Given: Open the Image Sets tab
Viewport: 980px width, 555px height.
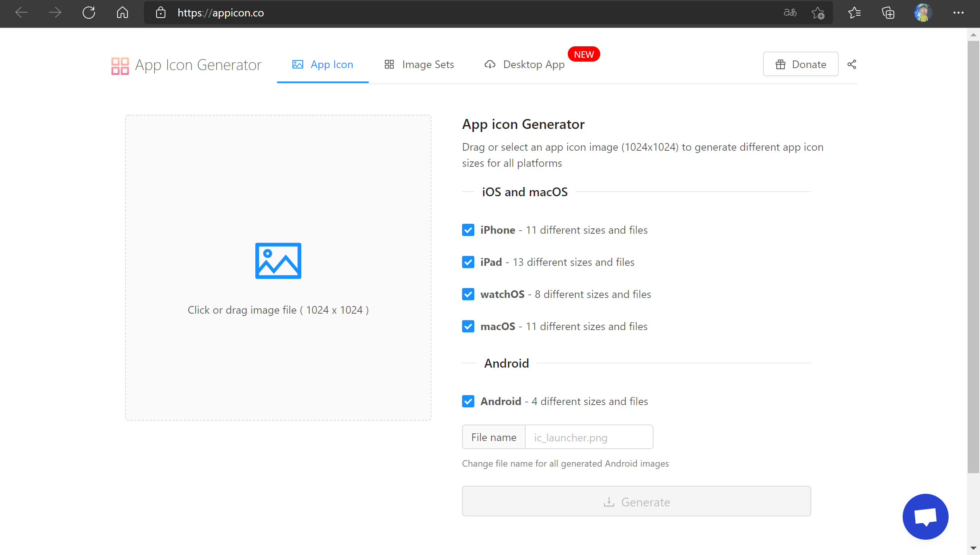Looking at the screenshot, I should pyautogui.click(x=419, y=65).
